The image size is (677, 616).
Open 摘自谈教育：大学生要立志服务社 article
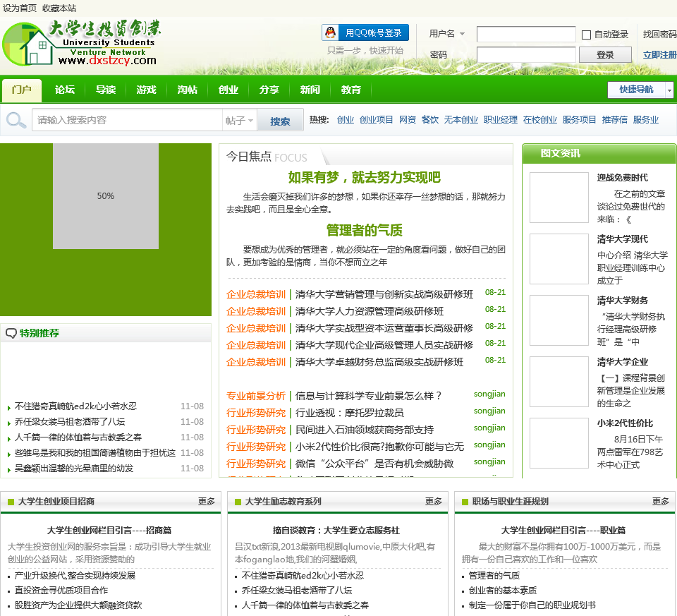click(x=336, y=530)
